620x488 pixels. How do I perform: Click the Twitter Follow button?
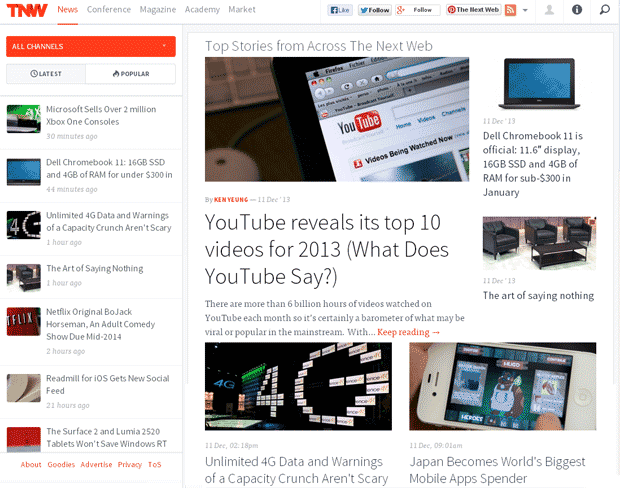(x=375, y=10)
